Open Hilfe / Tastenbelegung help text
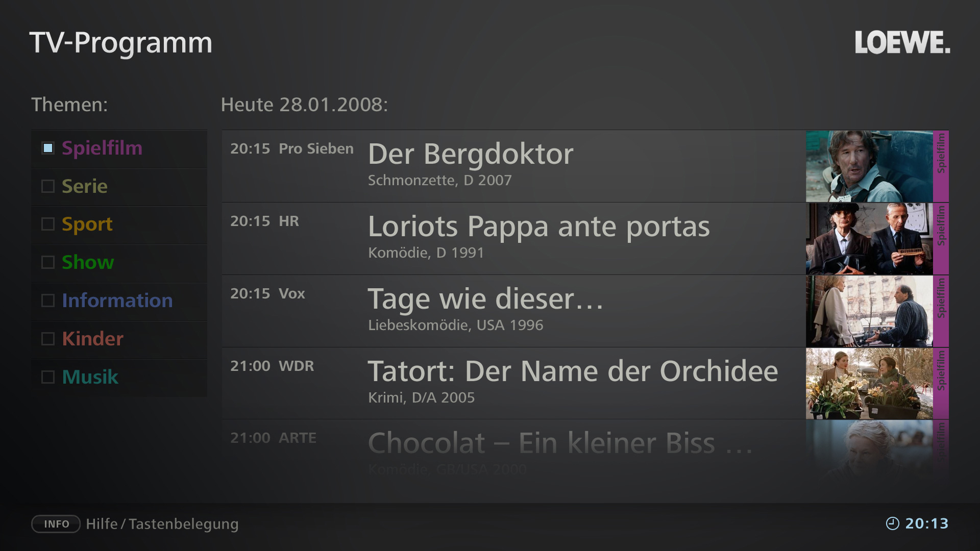The image size is (980, 551). point(162,524)
